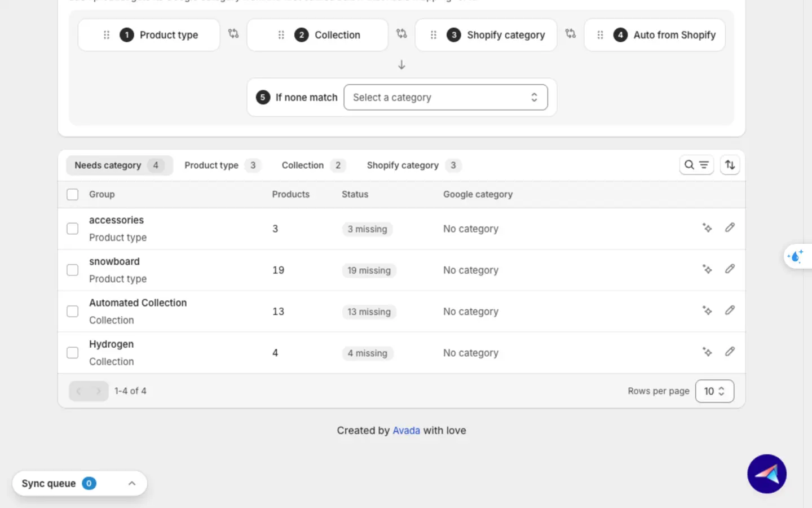Grab the drag handle on Collection card
812x508 pixels.
281,35
